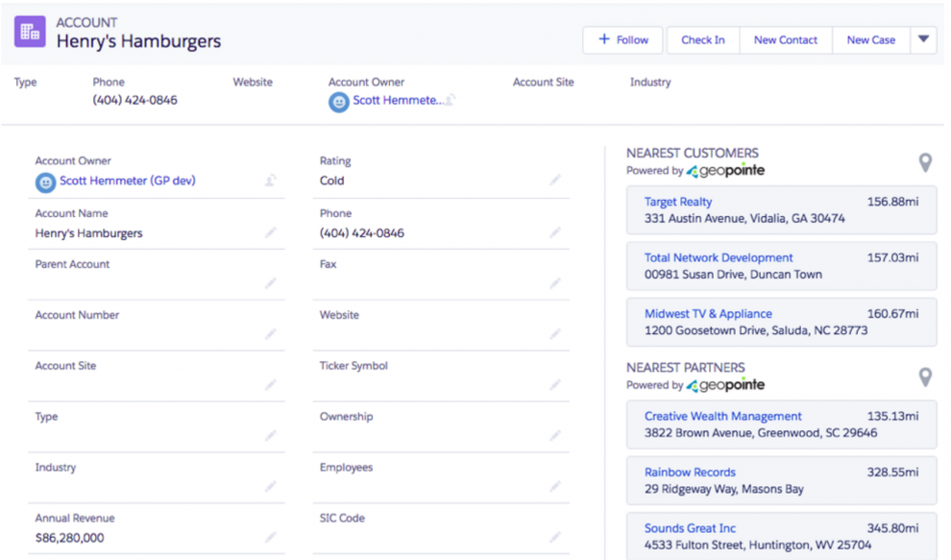Click Account Name value Henry's Hamburgers
Image resolution: width=951 pixels, height=560 pixels.
click(x=88, y=233)
